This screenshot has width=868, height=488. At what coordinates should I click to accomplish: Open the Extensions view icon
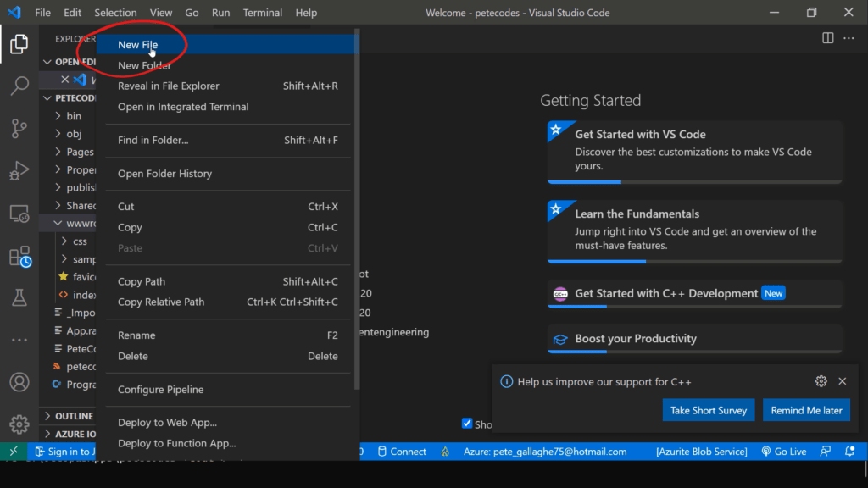(20, 257)
